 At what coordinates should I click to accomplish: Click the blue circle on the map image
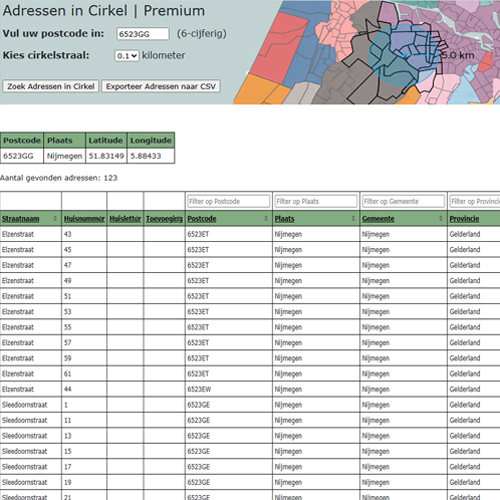tap(404, 55)
